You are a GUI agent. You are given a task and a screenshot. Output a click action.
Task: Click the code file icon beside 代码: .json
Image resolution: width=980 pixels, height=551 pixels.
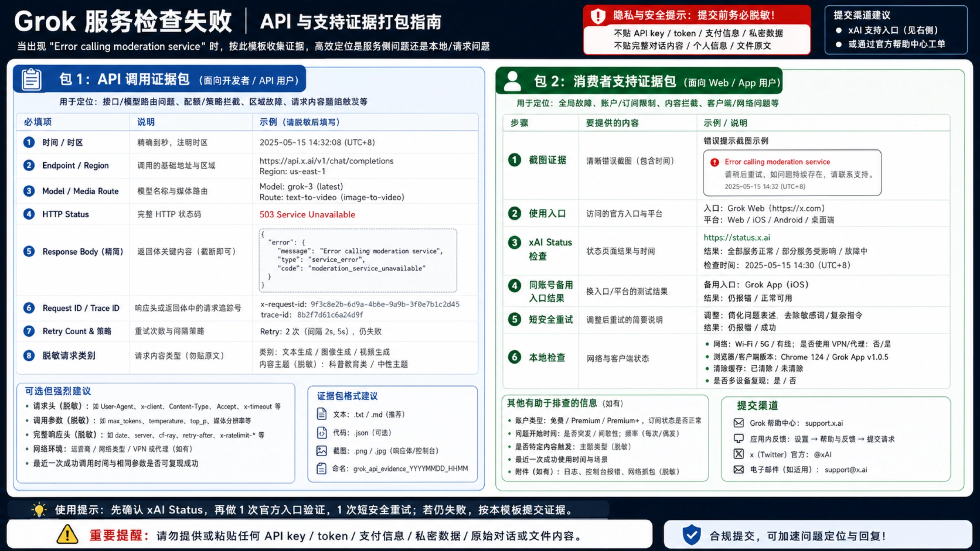(x=322, y=432)
